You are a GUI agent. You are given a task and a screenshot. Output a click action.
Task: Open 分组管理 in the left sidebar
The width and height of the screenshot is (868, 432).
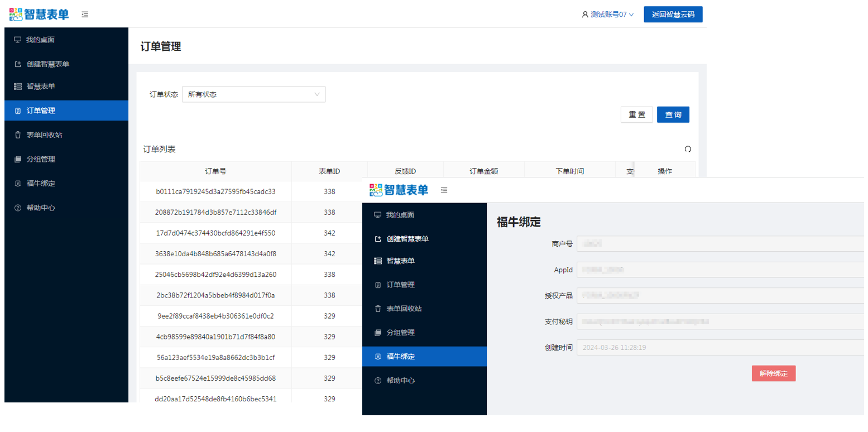[x=41, y=159]
